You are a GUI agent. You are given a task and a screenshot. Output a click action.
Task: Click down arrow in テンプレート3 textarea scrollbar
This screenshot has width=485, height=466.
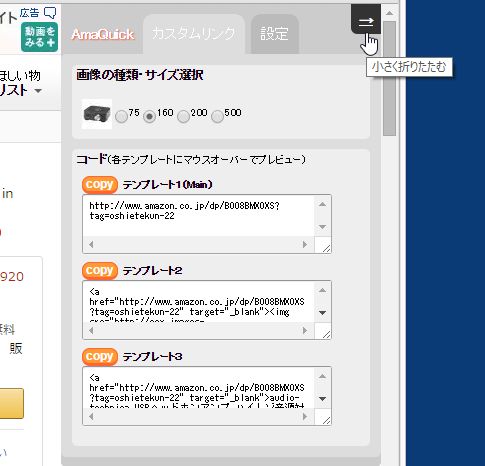[322, 399]
